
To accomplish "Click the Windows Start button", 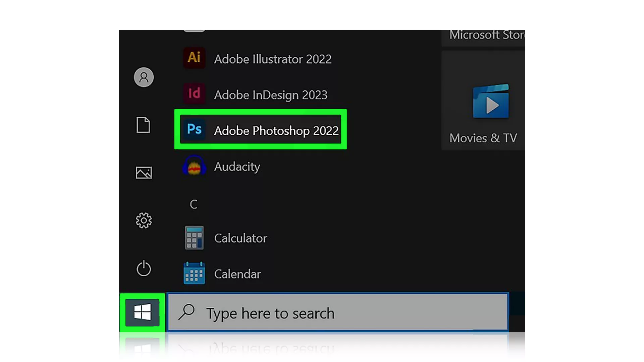I will click(x=143, y=312).
